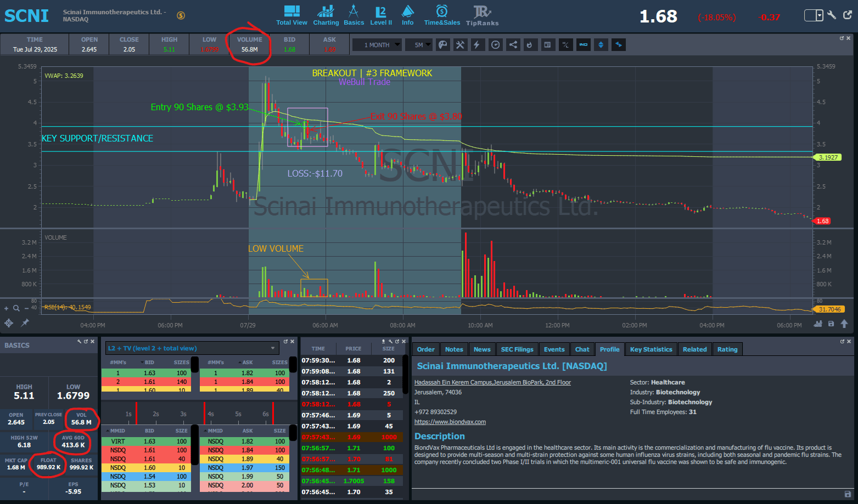Open the Info layout
The height and width of the screenshot is (504, 858).
[x=407, y=15]
